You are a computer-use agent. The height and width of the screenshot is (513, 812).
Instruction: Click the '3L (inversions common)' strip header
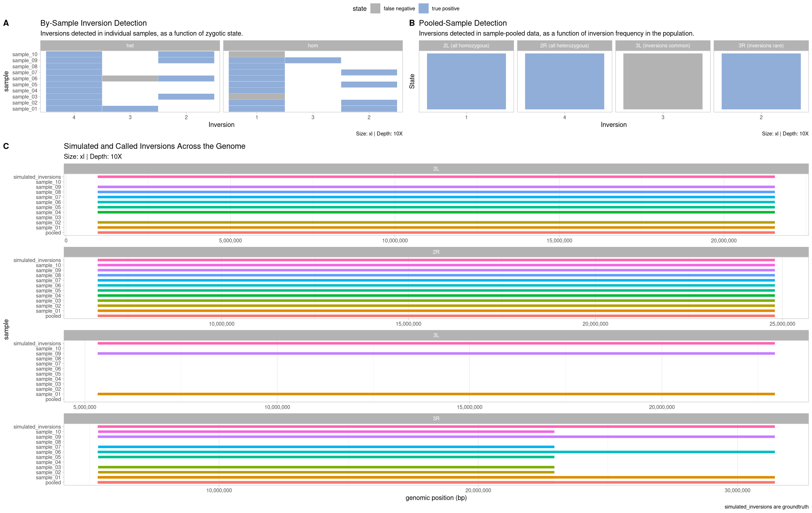(x=663, y=46)
